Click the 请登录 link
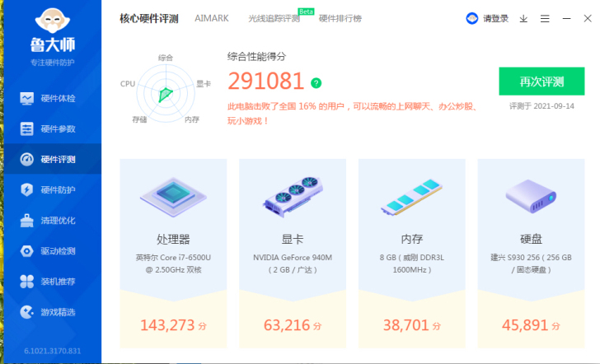The image size is (600, 364). pyautogui.click(x=496, y=18)
